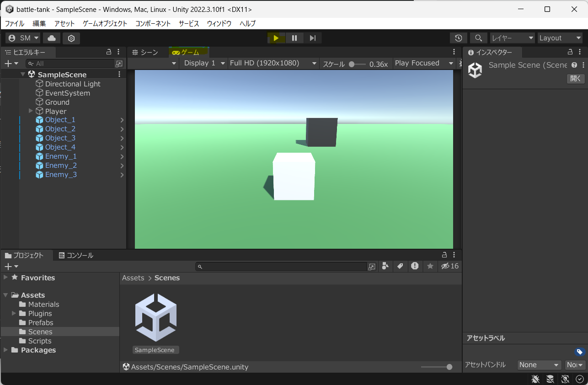Step one frame forward in playback

pyautogui.click(x=312, y=38)
